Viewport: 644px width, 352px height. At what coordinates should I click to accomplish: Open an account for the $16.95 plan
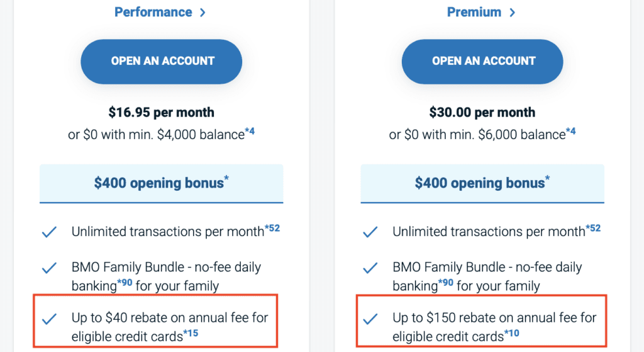pos(162,61)
